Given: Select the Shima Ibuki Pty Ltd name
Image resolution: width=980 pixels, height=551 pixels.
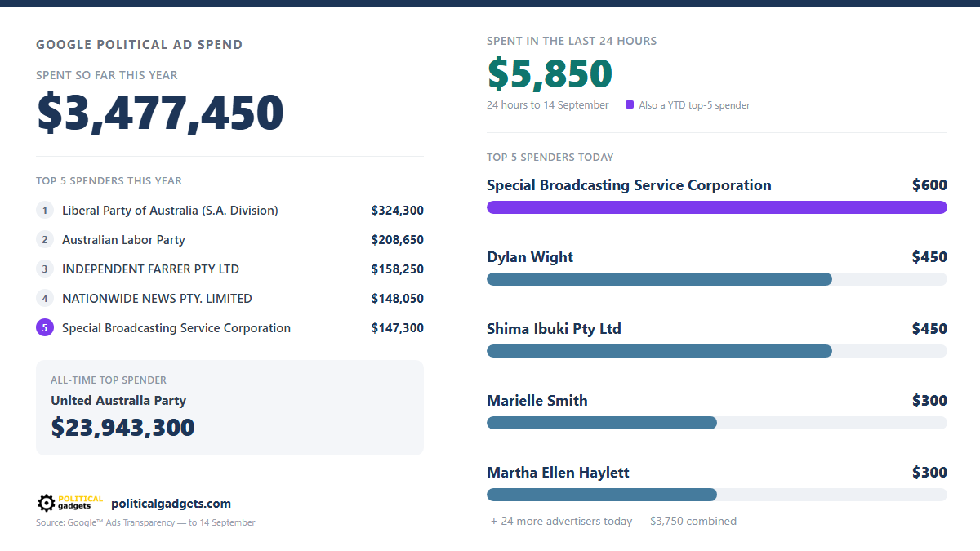Looking at the screenshot, I should point(554,329).
